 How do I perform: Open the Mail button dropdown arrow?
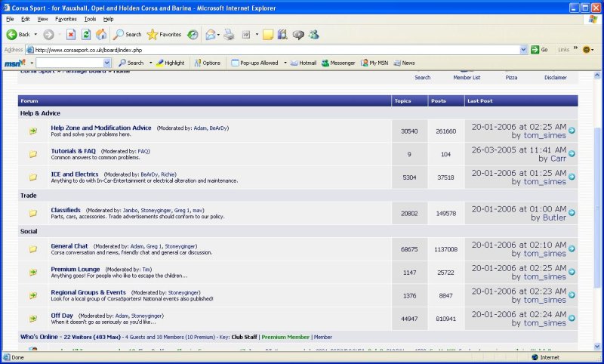[x=219, y=34]
